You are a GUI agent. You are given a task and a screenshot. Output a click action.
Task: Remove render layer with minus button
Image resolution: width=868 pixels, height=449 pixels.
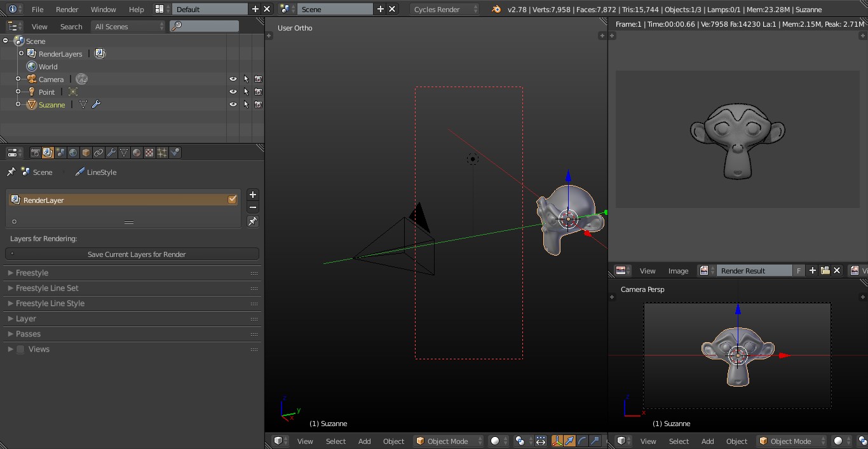tap(252, 207)
